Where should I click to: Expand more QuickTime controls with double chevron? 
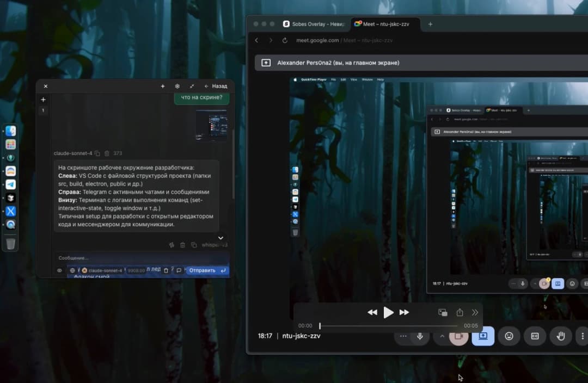click(x=475, y=312)
